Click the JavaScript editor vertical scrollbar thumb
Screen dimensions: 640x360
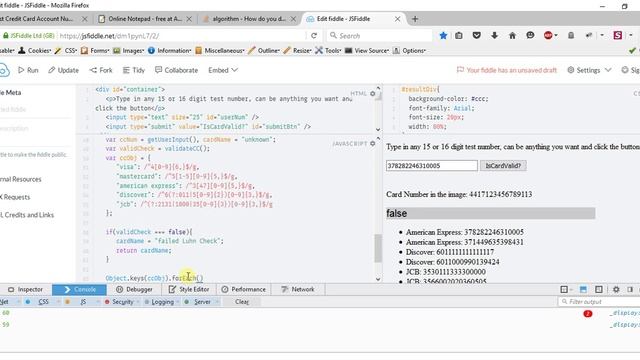(378, 248)
